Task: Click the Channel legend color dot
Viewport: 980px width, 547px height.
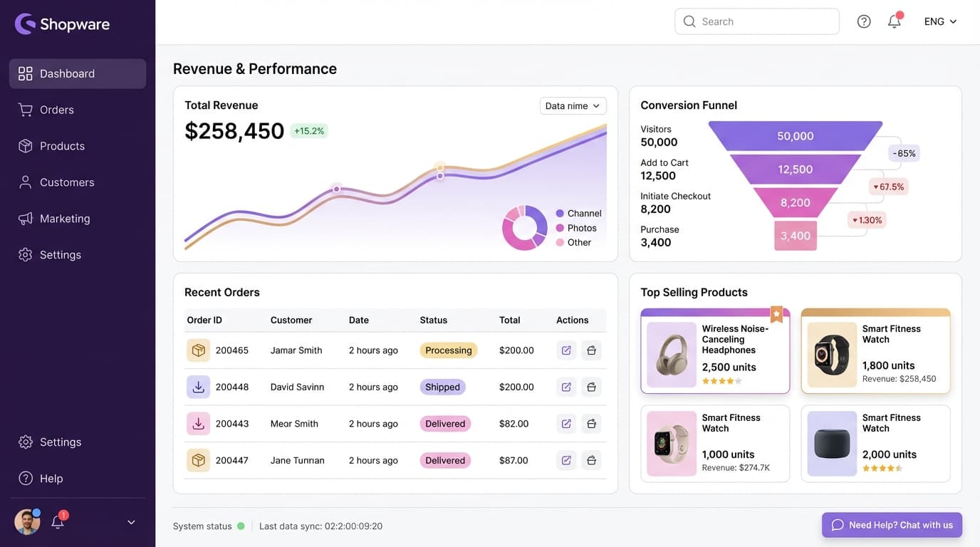Action: [x=560, y=214]
